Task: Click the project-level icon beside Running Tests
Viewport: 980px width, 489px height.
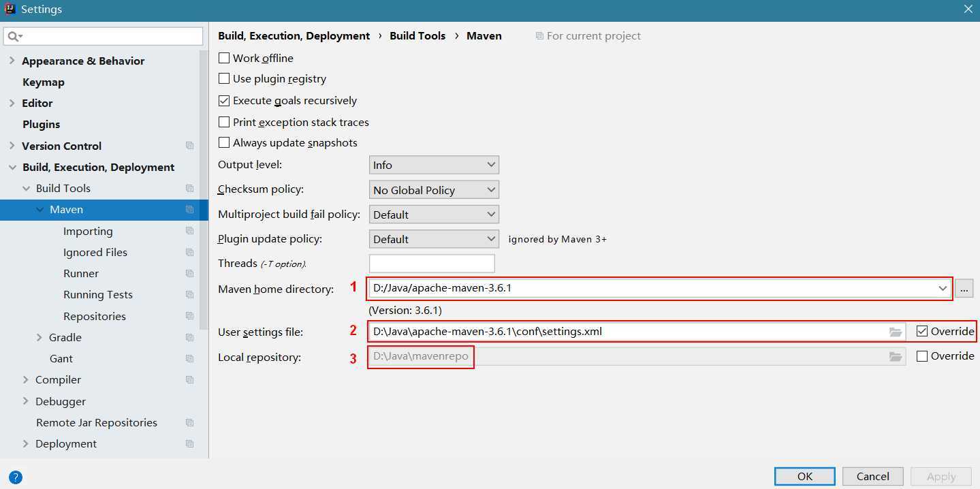Action: pyautogui.click(x=189, y=294)
